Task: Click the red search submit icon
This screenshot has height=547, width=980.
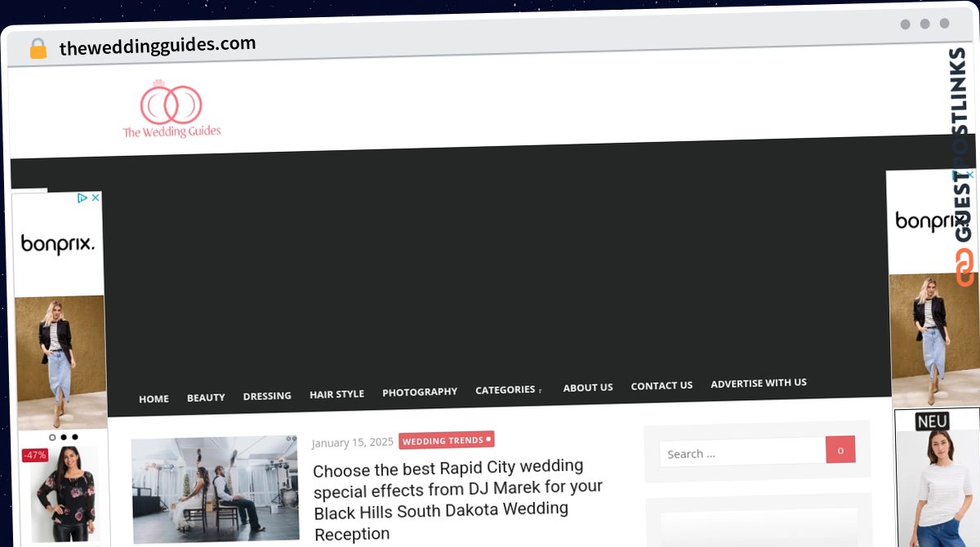Action: pos(840,449)
